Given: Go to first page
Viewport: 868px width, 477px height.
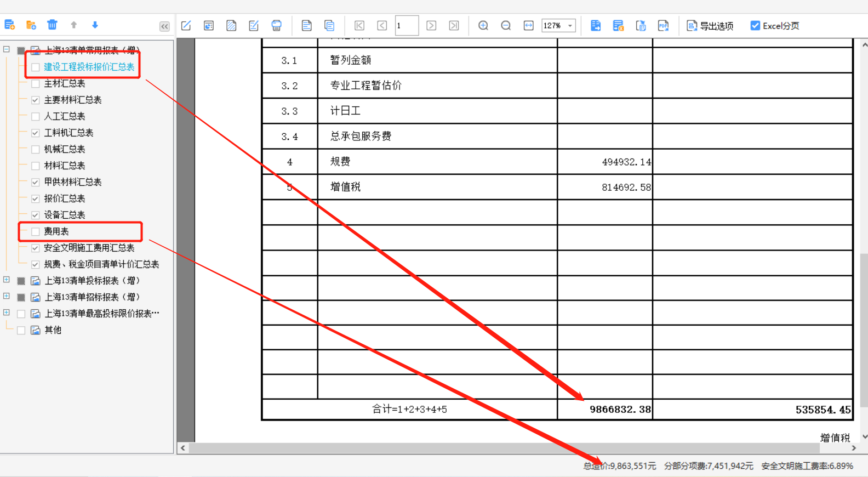Looking at the screenshot, I should pyautogui.click(x=359, y=25).
